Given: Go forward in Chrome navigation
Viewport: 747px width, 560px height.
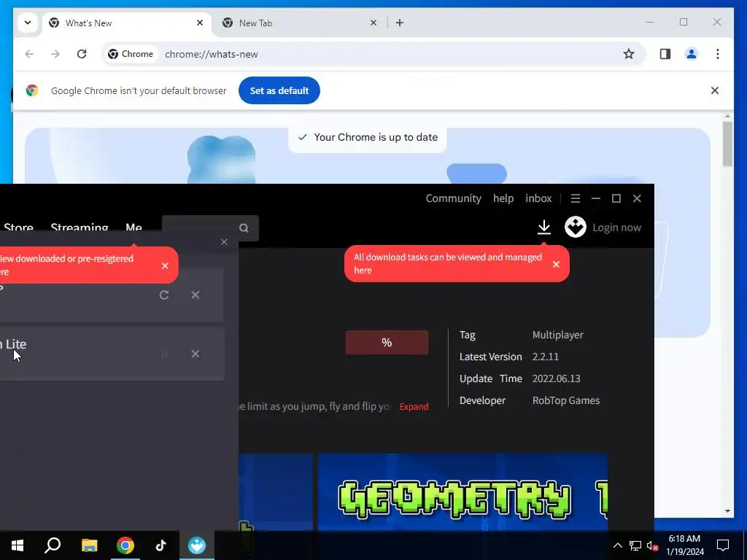Looking at the screenshot, I should 55,54.
